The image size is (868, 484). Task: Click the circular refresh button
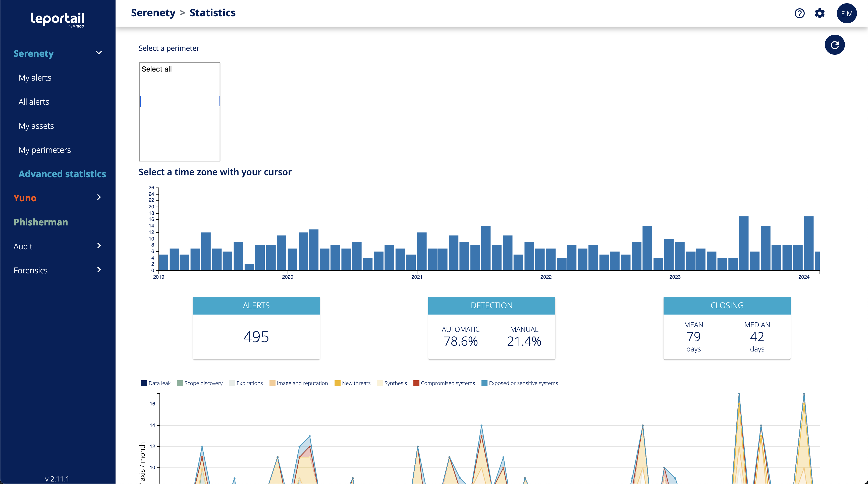click(x=834, y=45)
